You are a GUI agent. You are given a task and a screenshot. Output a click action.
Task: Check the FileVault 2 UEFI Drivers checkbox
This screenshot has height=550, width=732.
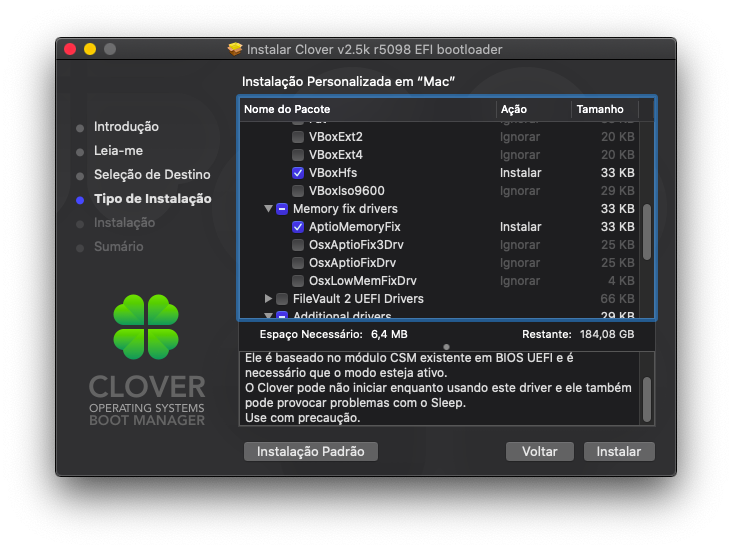pos(282,299)
